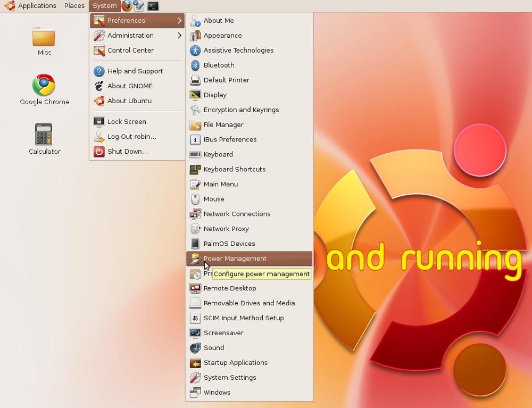Launch the terminal from the top panel
This screenshot has width=532, height=408.
pos(153,6)
